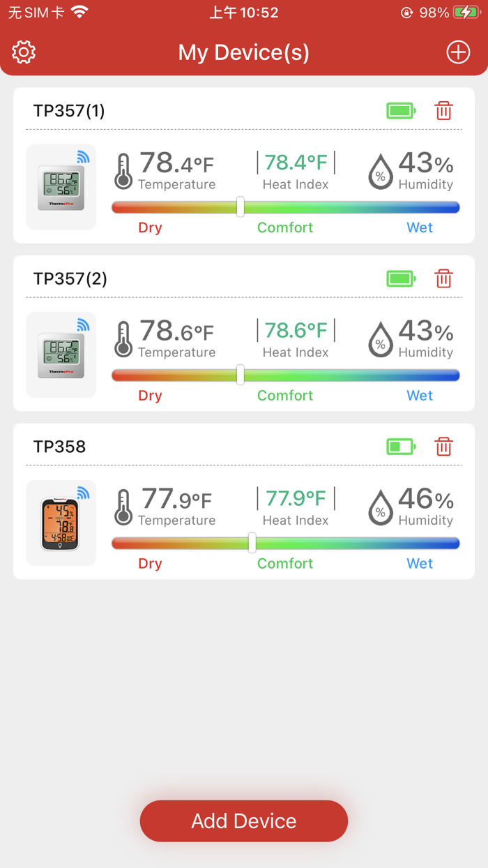Select the TP358 device name
The width and height of the screenshot is (488, 868).
pyautogui.click(x=60, y=447)
